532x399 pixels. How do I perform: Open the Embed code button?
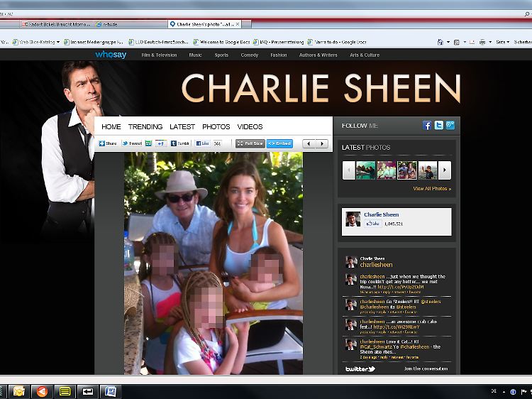click(279, 143)
